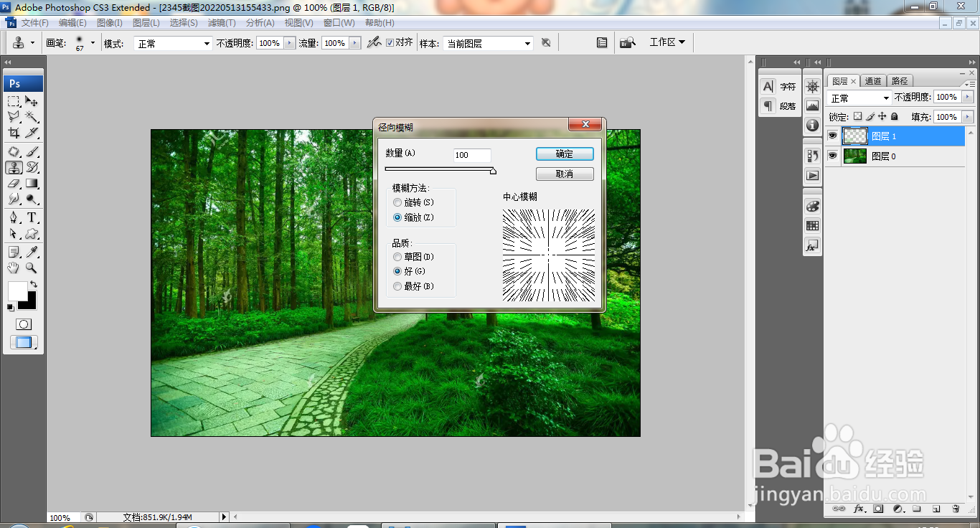Viewport: 980px width, 528px height.
Task: Open the History panel icon
Action: [812, 156]
